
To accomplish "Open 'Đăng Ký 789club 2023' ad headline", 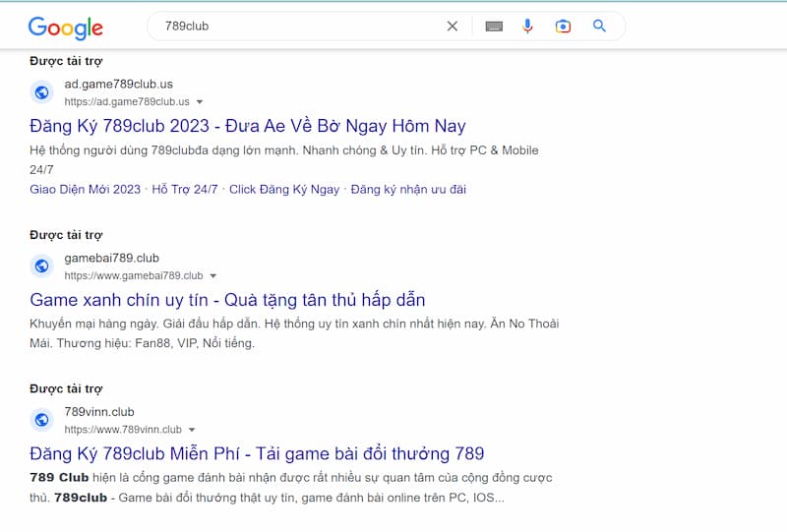I will point(248,126).
